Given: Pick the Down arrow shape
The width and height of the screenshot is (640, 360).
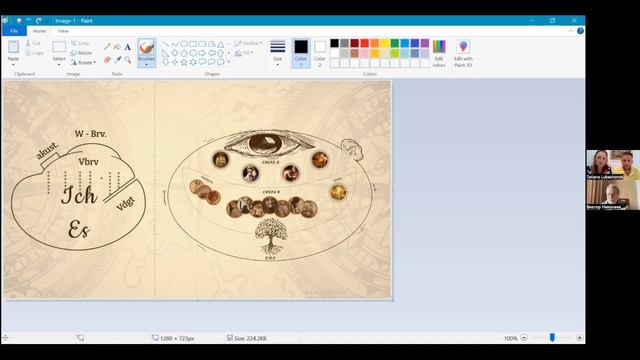Looking at the screenshot, I should click(165, 62).
